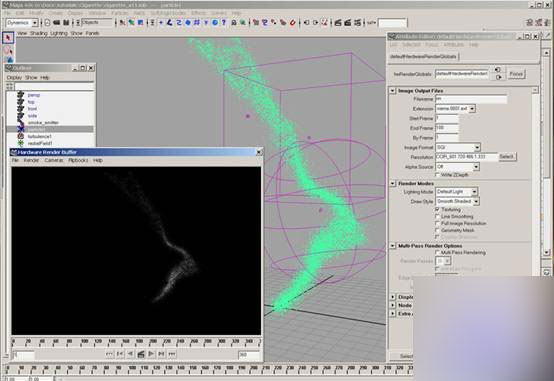Collapse the Image Output Files section

point(393,91)
